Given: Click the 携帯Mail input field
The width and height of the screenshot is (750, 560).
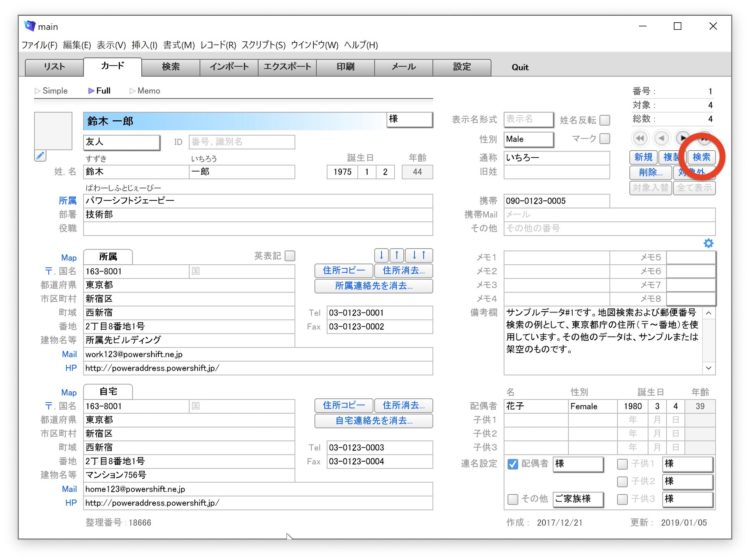Looking at the screenshot, I should [609, 215].
